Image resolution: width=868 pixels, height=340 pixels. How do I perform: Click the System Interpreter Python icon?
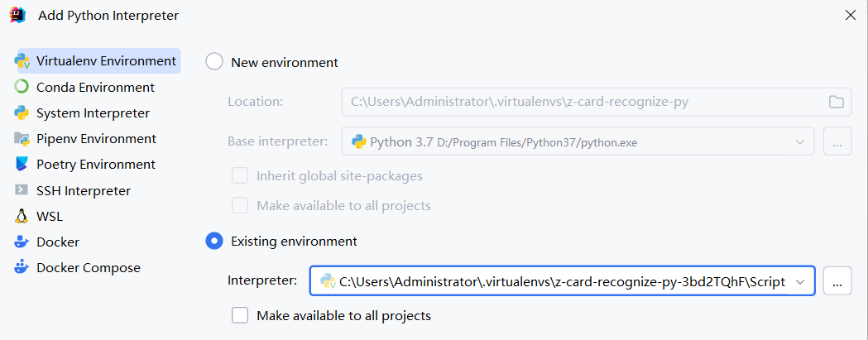(22, 113)
